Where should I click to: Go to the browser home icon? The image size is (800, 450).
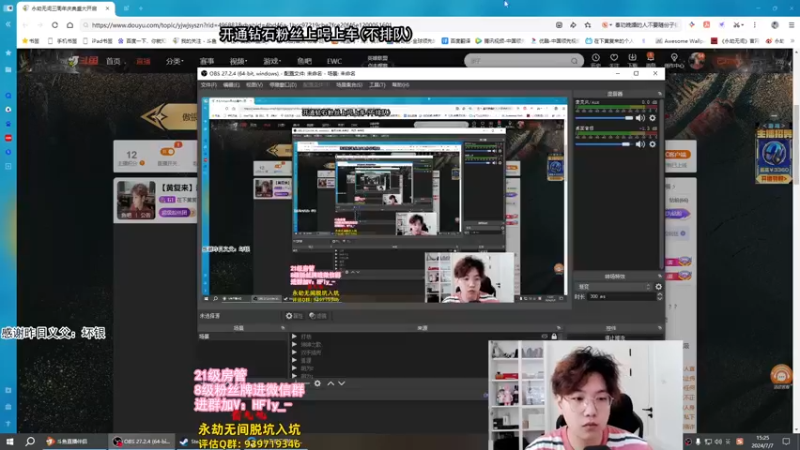(70, 25)
